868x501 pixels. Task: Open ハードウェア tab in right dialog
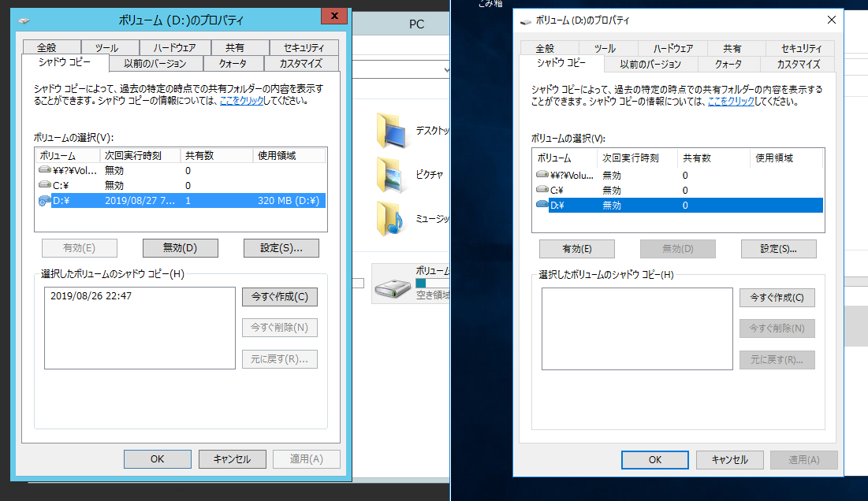point(673,48)
